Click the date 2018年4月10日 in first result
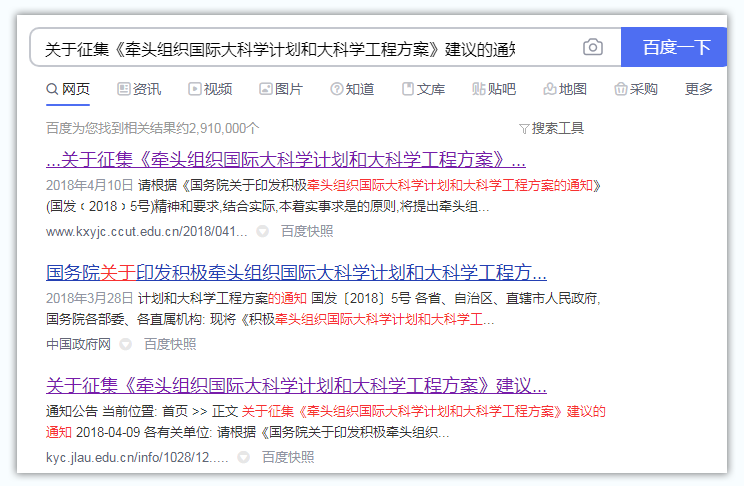The height and width of the screenshot is (486, 744). [89, 185]
